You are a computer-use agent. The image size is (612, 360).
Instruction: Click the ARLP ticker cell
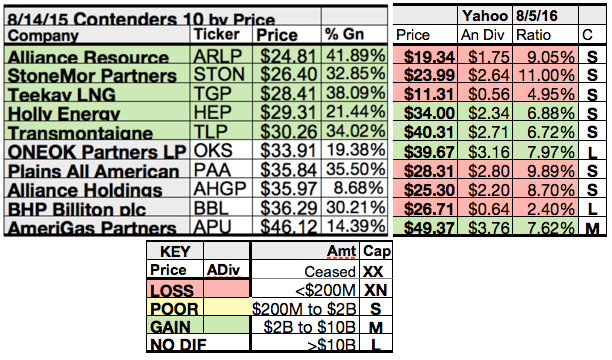221,55
